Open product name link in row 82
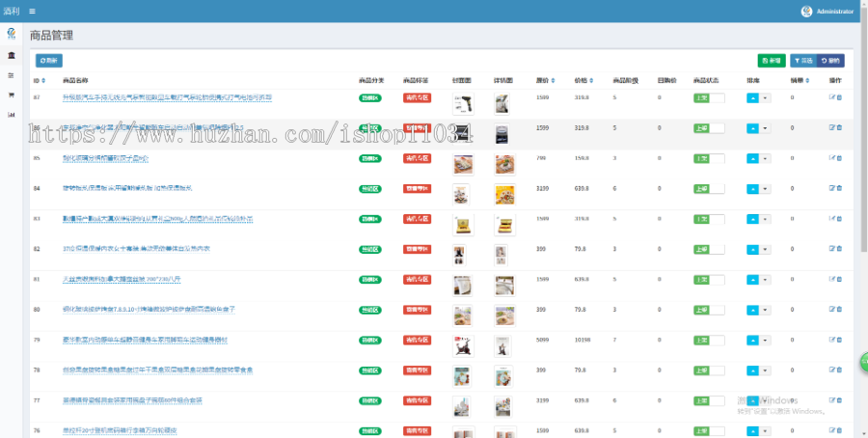Viewport: 868px width, 438px height. pyautogui.click(x=136, y=249)
